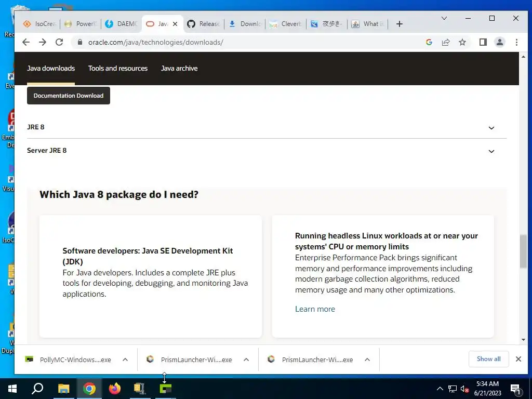The image size is (532, 399).
Task: Open the notification center icon
Action: click(515, 389)
